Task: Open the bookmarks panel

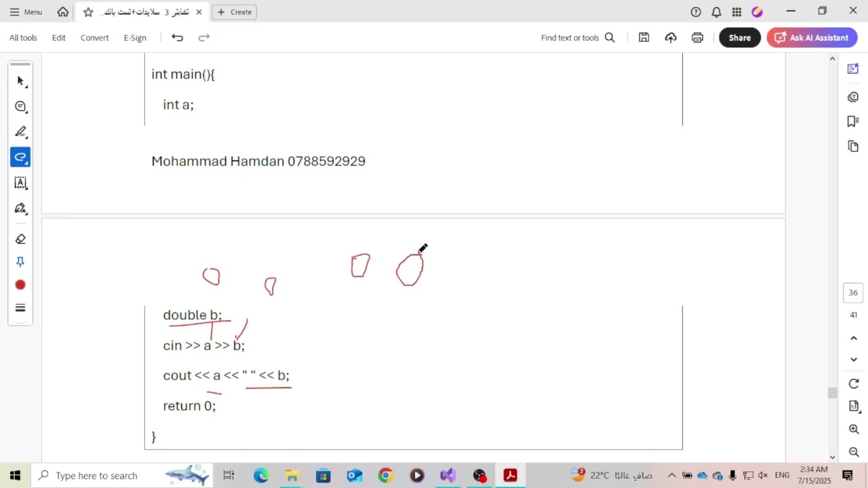Action: tap(853, 121)
